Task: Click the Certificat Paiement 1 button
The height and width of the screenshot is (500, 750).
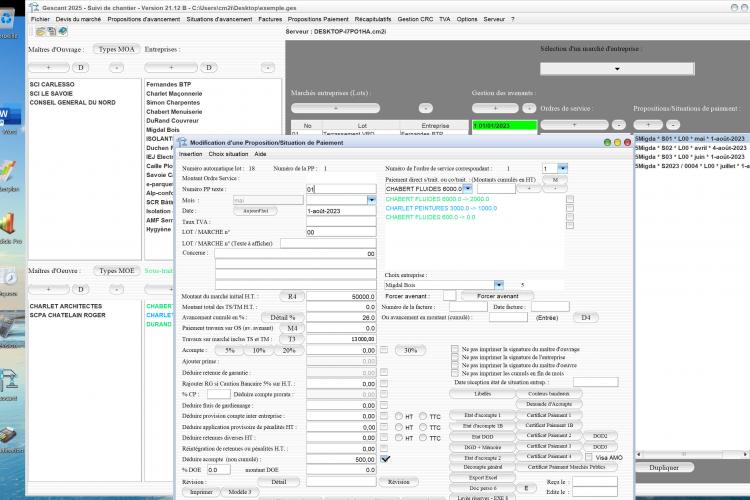Action: (x=549, y=415)
